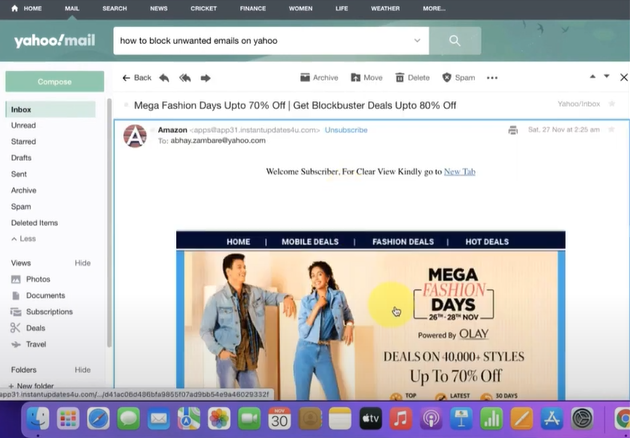The height and width of the screenshot is (438, 630).
Task: Open the Women tab
Action: (x=301, y=8)
